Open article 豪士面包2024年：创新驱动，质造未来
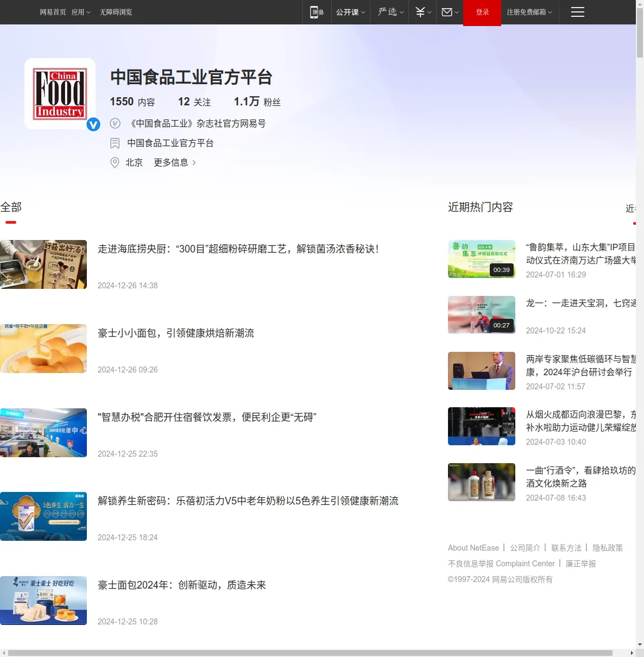The image size is (644, 657). tap(182, 585)
